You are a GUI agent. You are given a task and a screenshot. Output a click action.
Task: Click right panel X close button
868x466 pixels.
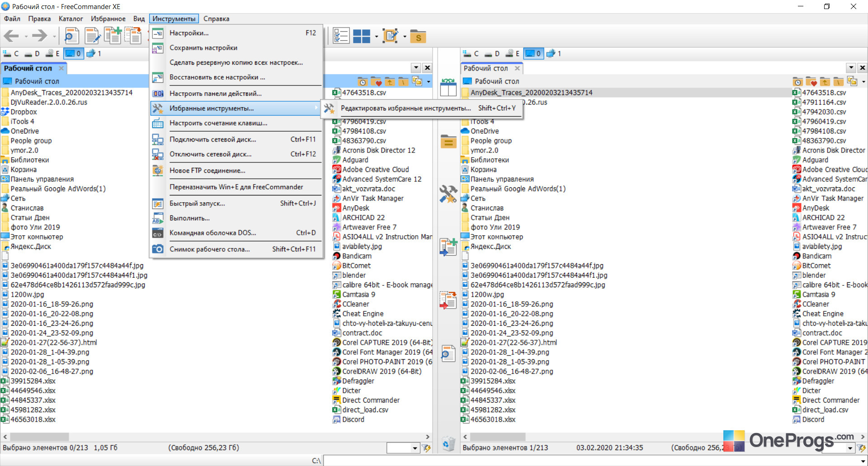(x=862, y=68)
